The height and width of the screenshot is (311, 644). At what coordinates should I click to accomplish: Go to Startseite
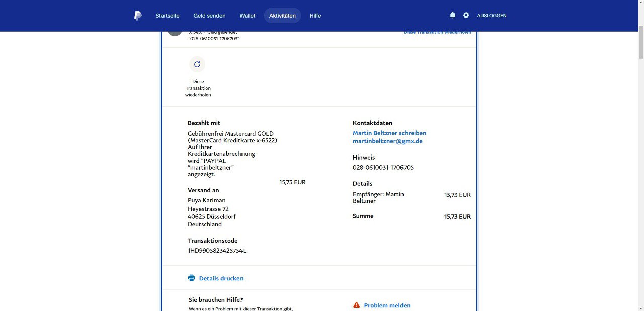[x=168, y=16]
